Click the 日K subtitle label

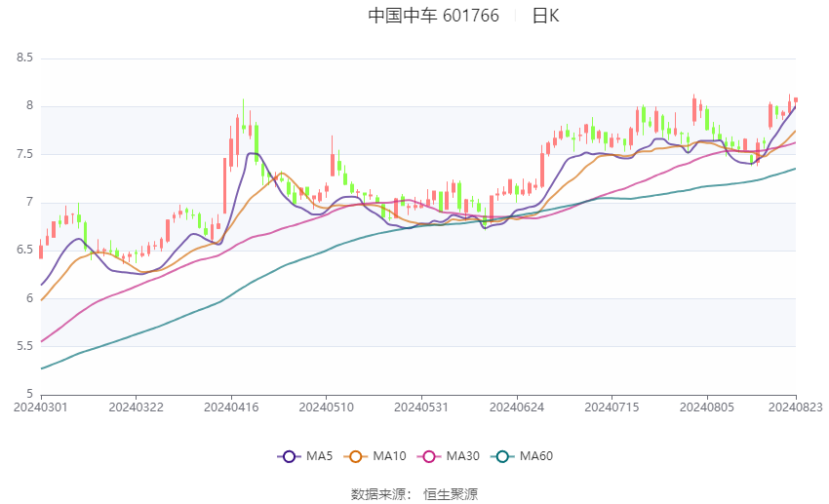[545, 16]
